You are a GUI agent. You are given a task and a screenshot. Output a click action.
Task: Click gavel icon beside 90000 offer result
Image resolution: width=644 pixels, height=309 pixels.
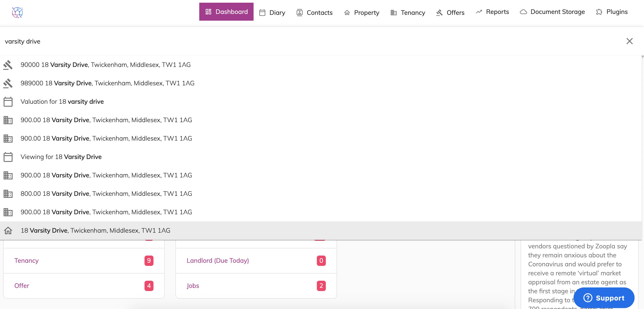(8, 65)
